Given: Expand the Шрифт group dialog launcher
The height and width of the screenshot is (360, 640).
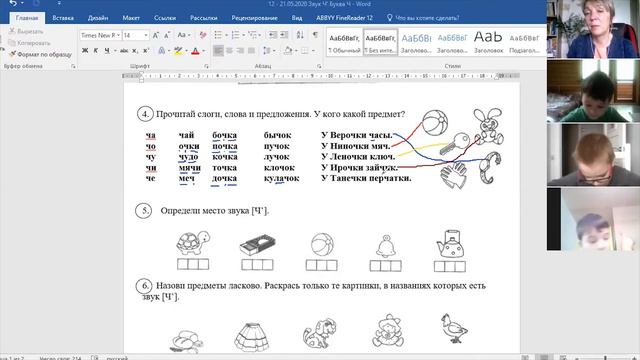Looking at the screenshot, I should (207, 66).
